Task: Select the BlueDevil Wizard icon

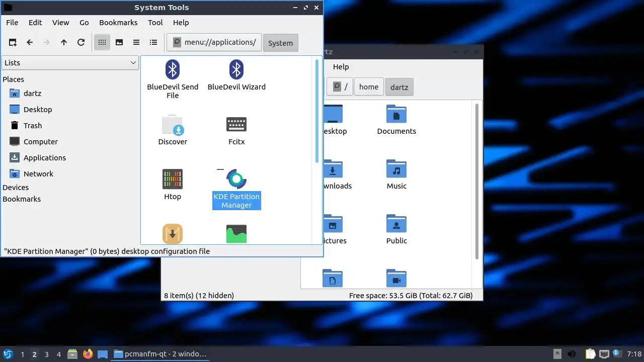Action: [x=236, y=75]
